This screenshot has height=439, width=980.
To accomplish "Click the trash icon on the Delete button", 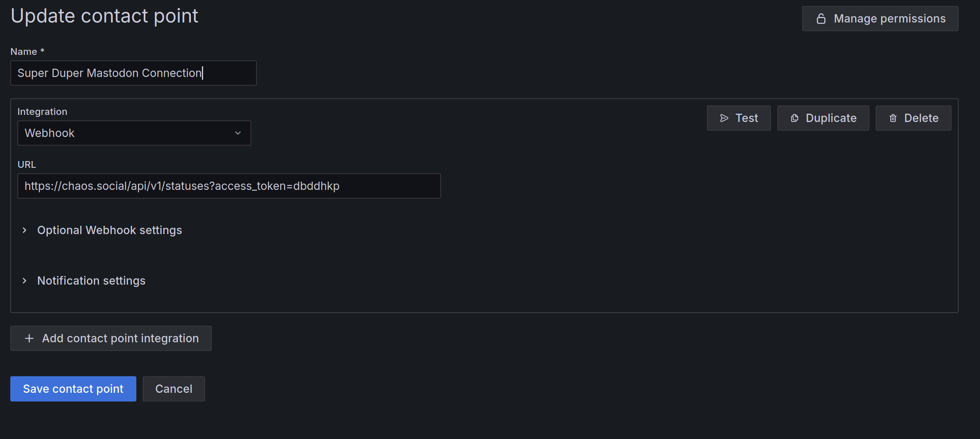I will pos(893,118).
